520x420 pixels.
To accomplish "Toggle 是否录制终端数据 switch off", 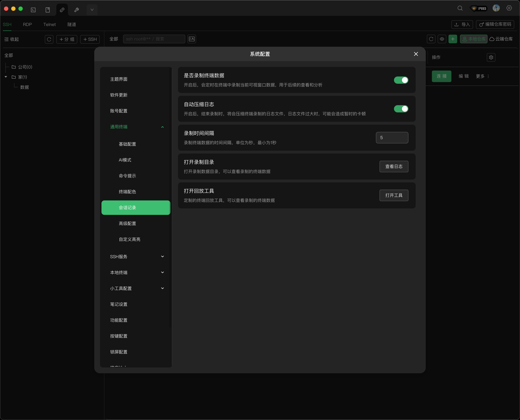I will pos(401,80).
